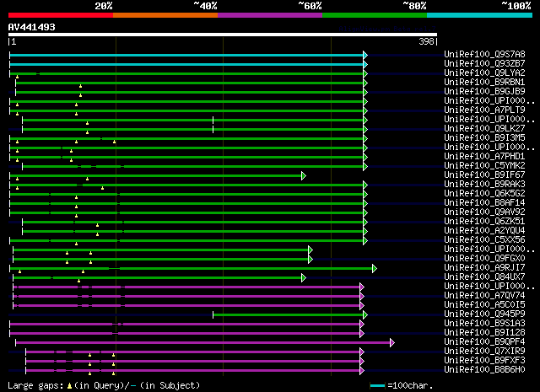Open the UniRef100_Q93ZB7 hit label

tap(484, 63)
